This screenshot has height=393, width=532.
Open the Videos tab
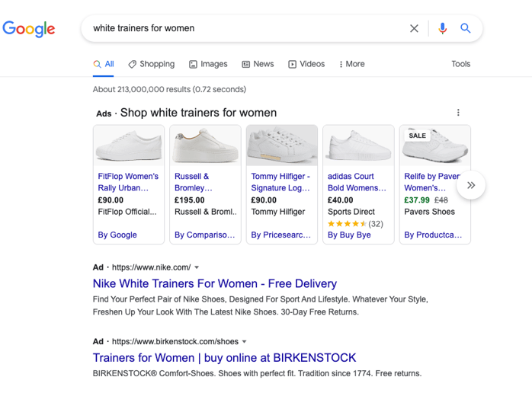click(x=306, y=64)
